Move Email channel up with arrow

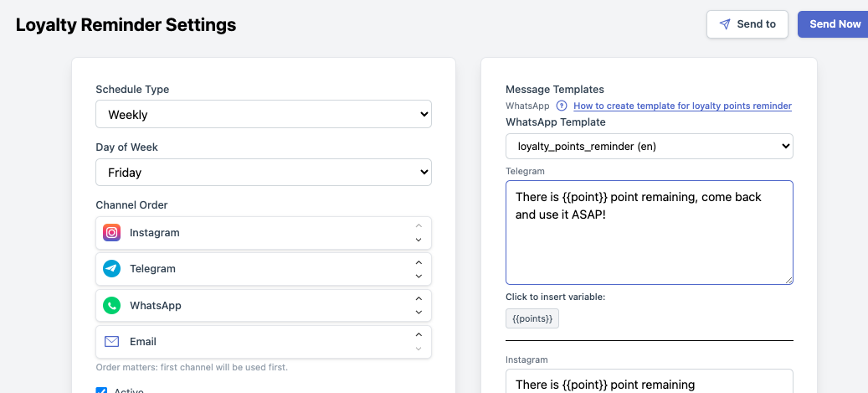coord(419,334)
